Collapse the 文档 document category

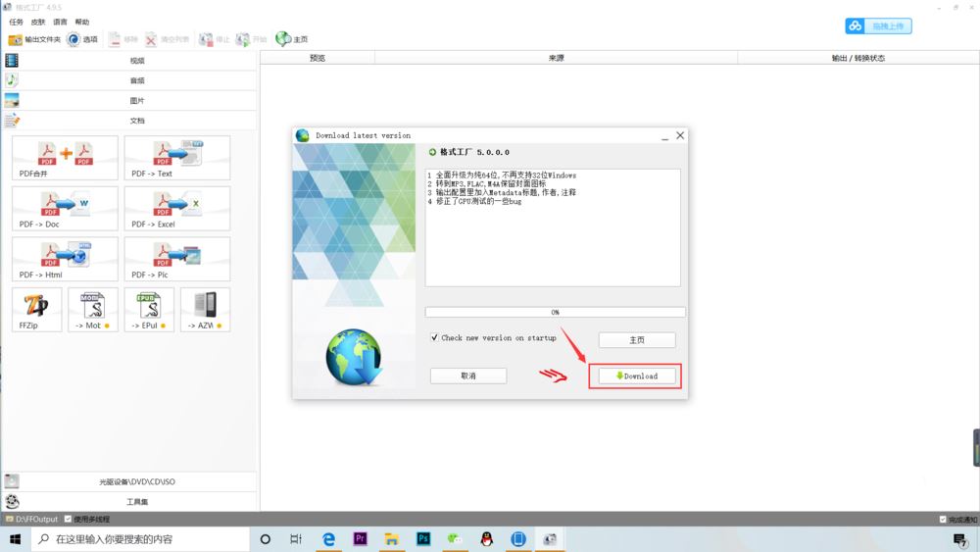[129, 121]
